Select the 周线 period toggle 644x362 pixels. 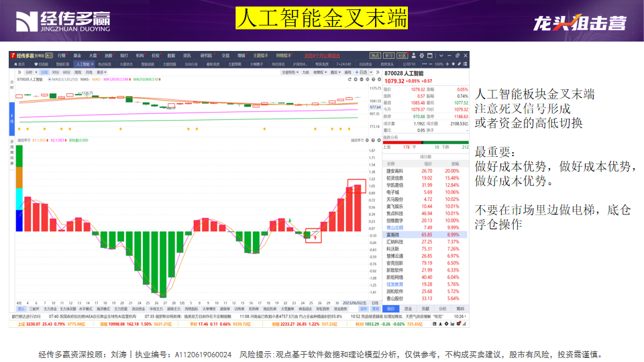(78, 72)
